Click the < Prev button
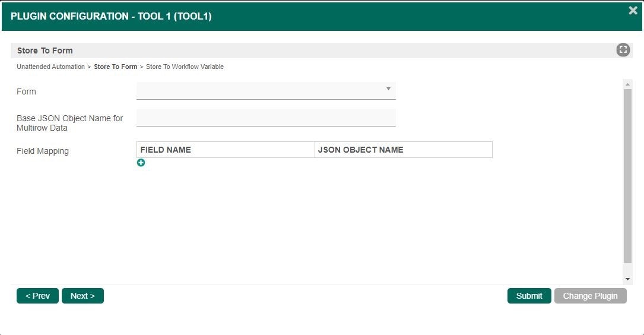The width and height of the screenshot is (644, 335). pos(37,296)
